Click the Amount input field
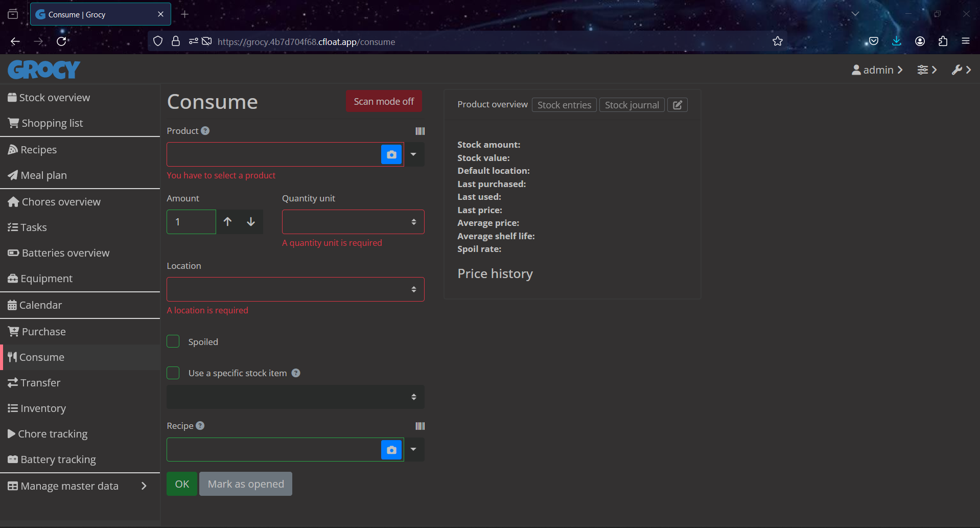980x528 pixels. coord(192,222)
